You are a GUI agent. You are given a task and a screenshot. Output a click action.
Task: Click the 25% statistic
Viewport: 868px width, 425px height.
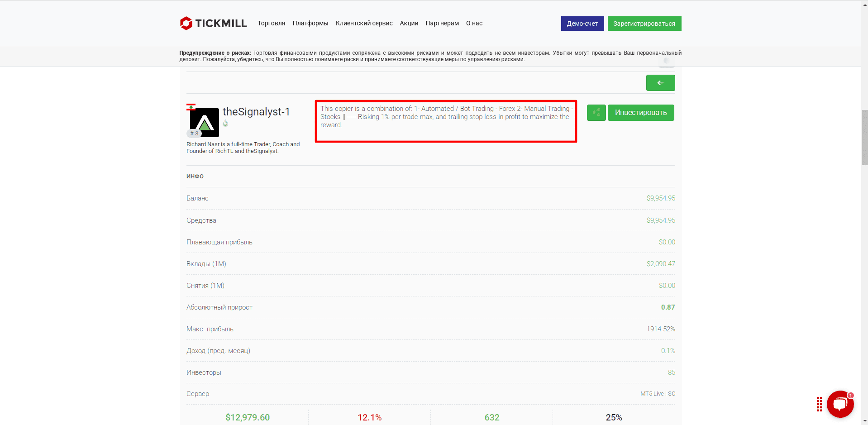point(614,417)
